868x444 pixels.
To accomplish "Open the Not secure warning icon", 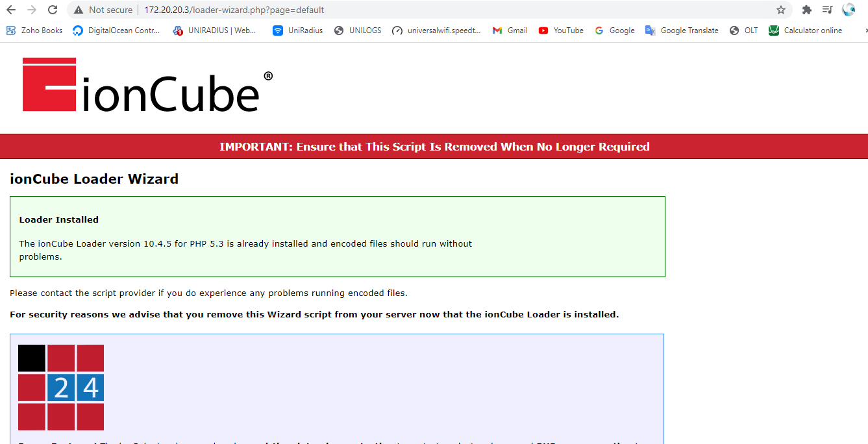I will coord(79,10).
